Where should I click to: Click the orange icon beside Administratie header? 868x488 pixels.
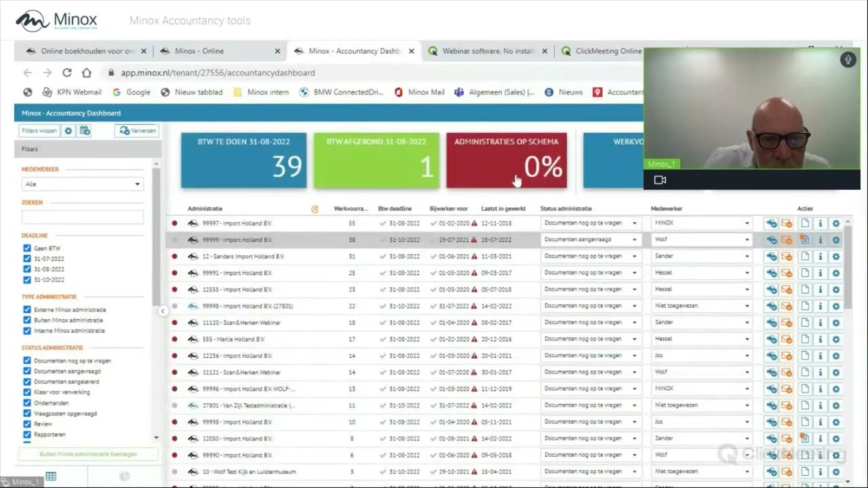[x=315, y=209]
